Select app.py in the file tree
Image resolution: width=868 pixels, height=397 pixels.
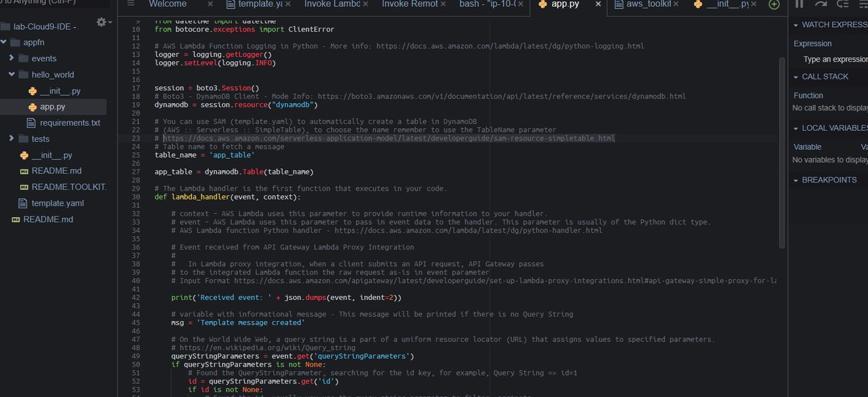click(53, 107)
